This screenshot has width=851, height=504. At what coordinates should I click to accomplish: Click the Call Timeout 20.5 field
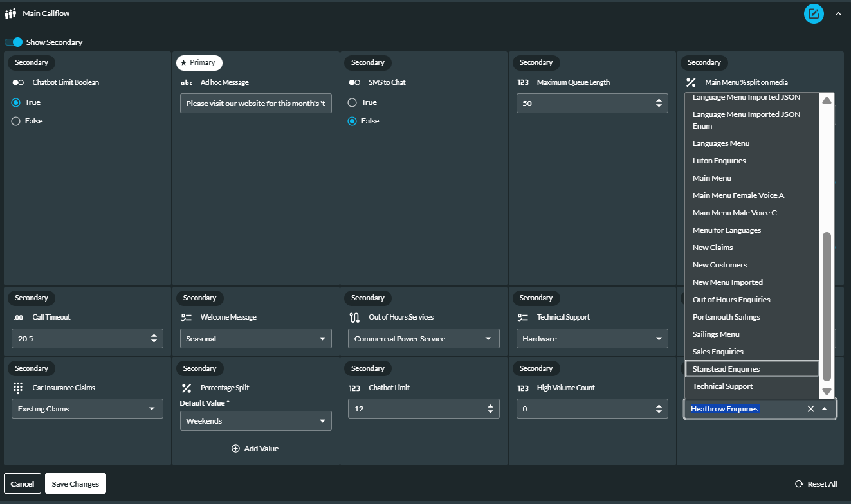(x=87, y=339)
